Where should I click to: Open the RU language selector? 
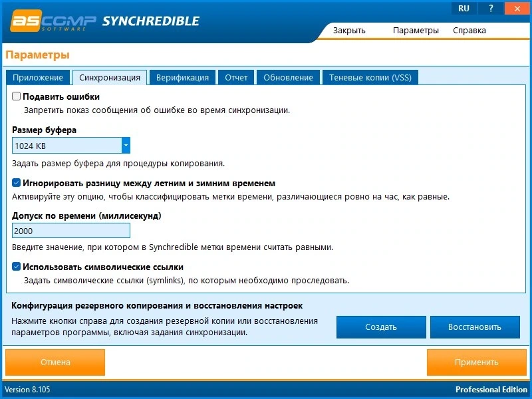(x=464, y=9)
